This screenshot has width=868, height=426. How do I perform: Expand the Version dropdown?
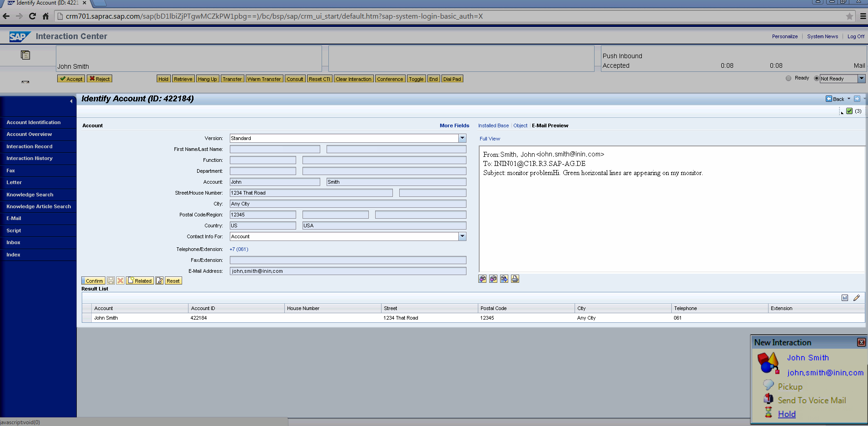tap(462, 138)
